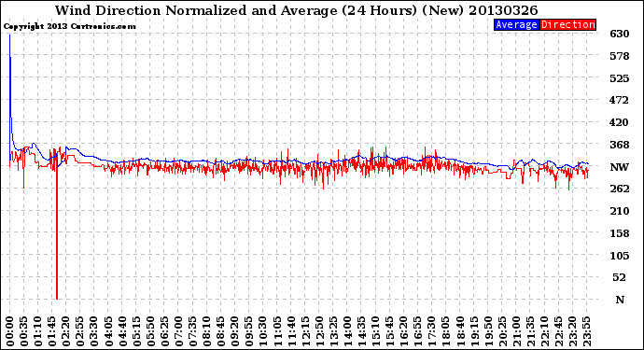The height and width of the screenshot is (350, 644).
Task: Click the 14:35 time label
Action: [x=361, y=331]
